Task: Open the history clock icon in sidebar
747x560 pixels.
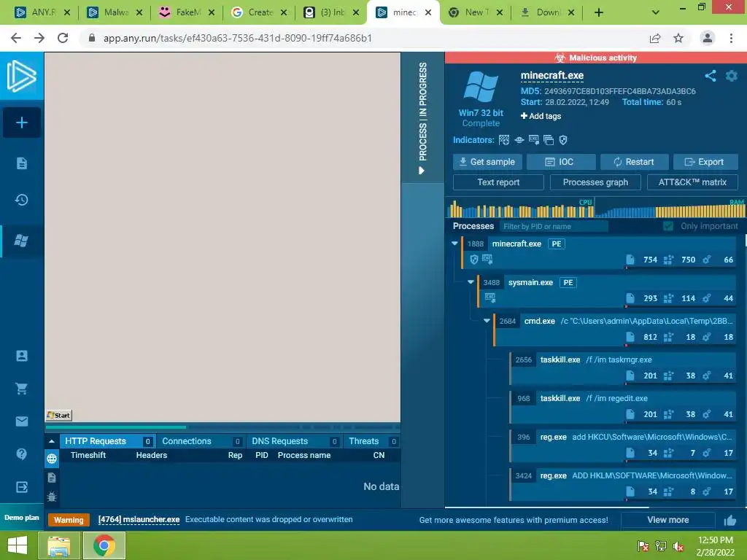Action: click(21, 200)
